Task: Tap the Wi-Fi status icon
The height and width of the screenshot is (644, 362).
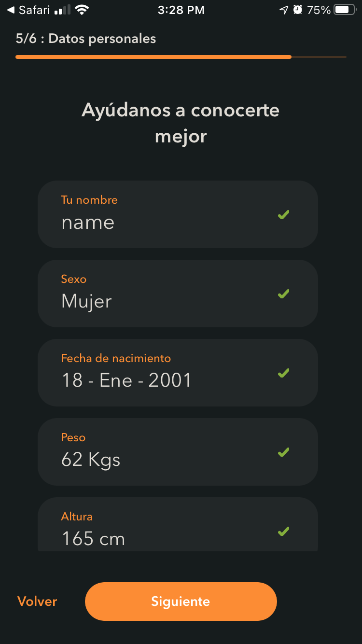Action: pyautogui.click(x=82, y=10)
